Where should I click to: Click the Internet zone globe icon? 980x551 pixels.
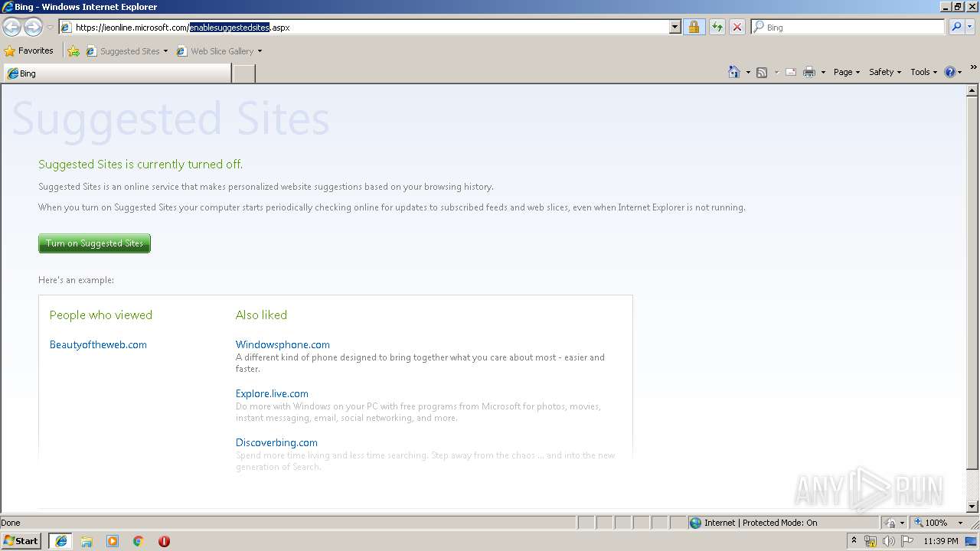695,523
